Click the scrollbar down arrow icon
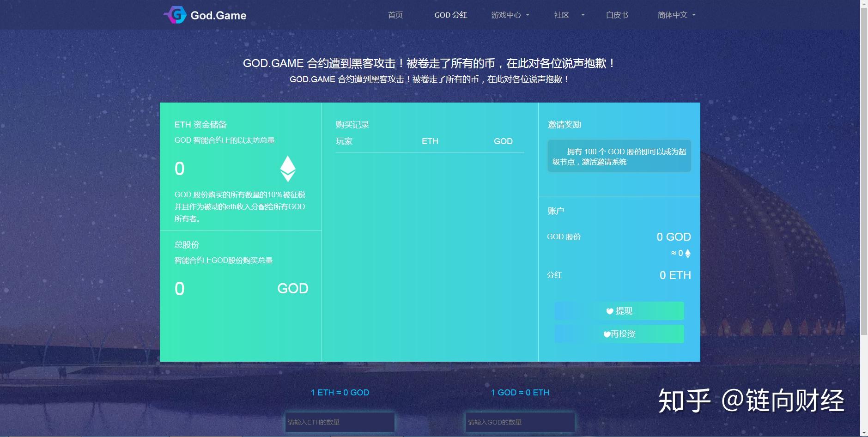Screen dimensions: 868x437 point(864,433)
